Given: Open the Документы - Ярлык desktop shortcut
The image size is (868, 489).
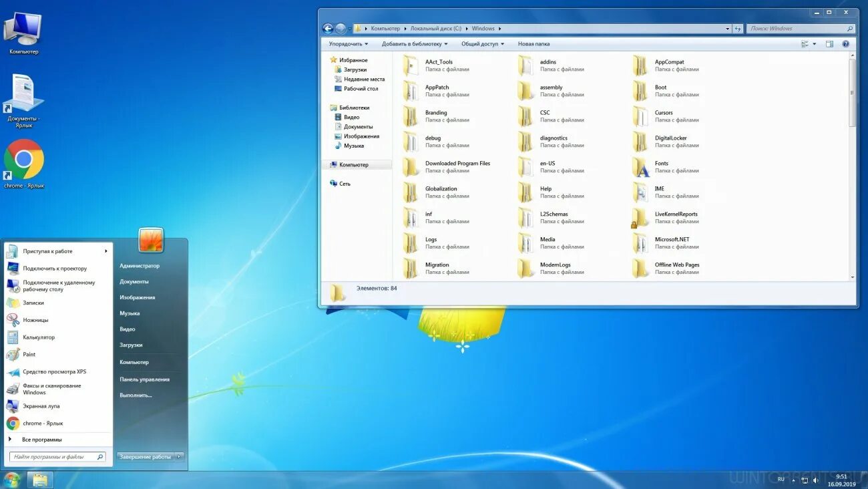Looking at the screenshot, I should tap(23, 100).
